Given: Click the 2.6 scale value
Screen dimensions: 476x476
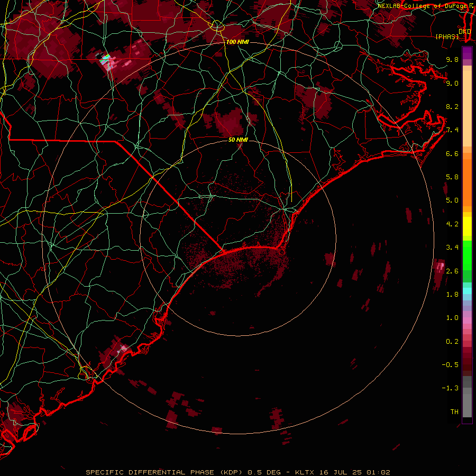Looking at the screenshot, I should click(x=452, y=271).
